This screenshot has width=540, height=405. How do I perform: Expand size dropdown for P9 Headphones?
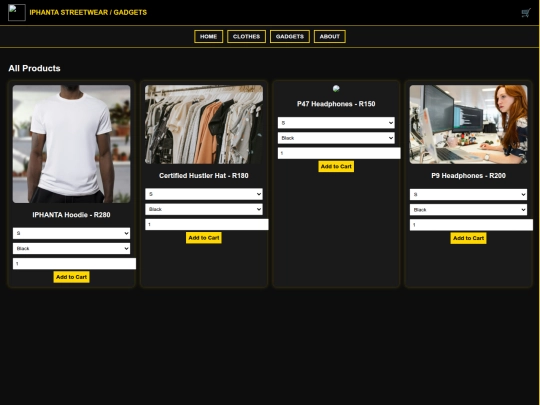pyautogui.click(x=468, y=194)
